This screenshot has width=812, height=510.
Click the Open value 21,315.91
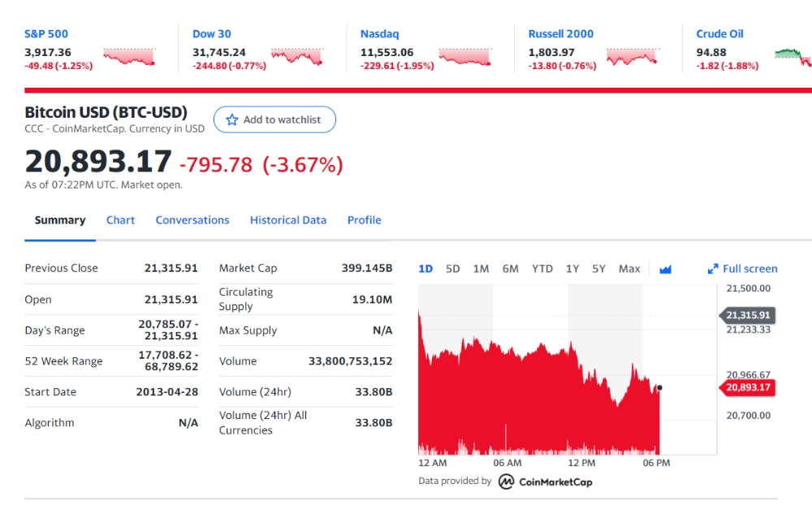[171, 300]
